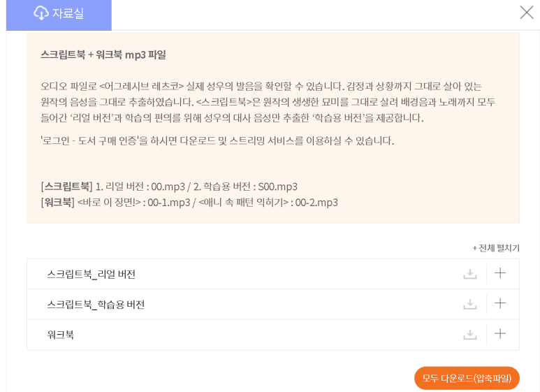This screenshot has width=540, height=392.
Task: Select the 스크립트북_리얼 버전 row title
Action: point(92,274)
